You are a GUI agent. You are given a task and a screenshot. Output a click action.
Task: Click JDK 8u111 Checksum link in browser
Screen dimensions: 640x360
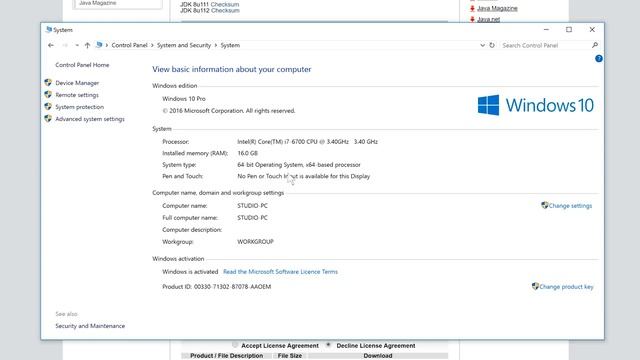pos(225,4)
